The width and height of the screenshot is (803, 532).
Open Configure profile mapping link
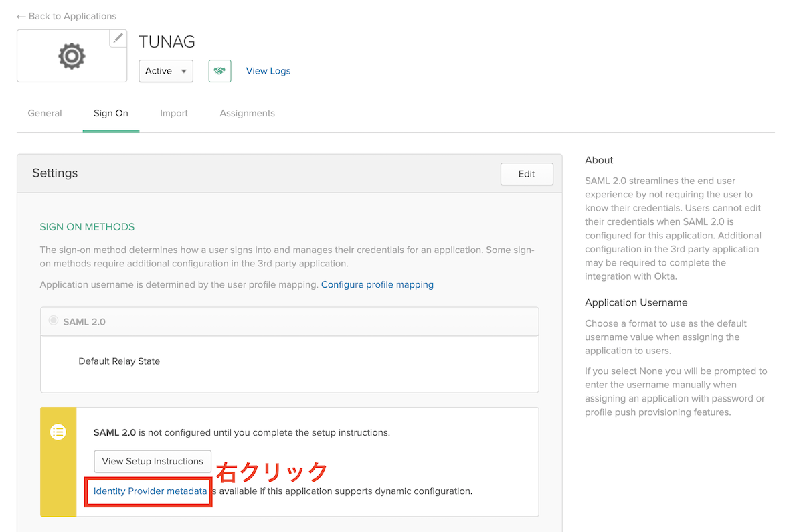(x=377, y=284)
